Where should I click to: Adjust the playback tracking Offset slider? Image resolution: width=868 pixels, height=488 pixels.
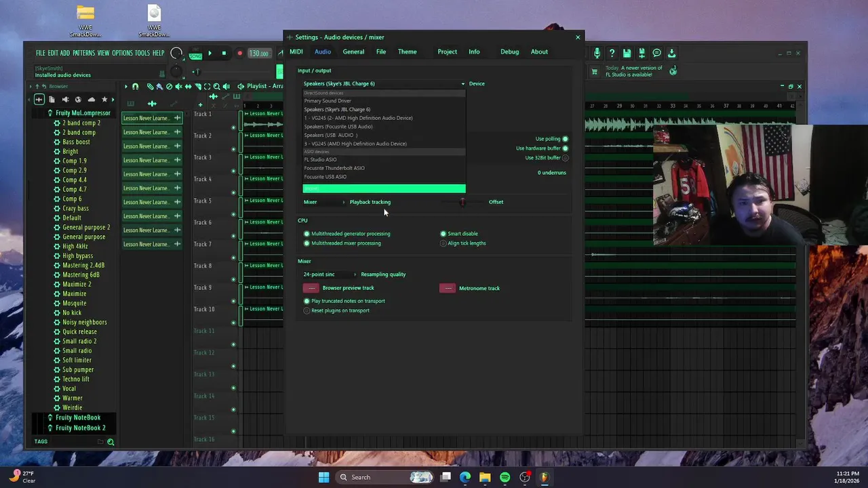tap(462, 202)
